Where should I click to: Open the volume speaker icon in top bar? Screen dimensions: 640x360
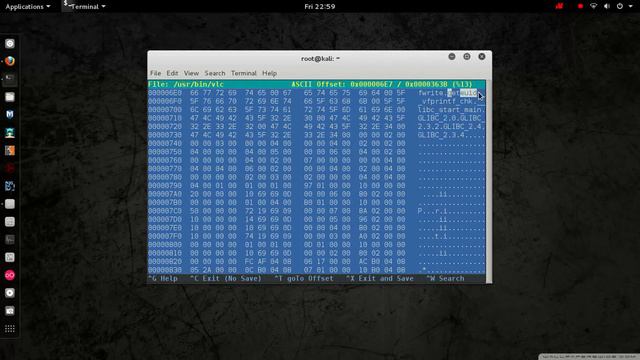click(607, 6)
